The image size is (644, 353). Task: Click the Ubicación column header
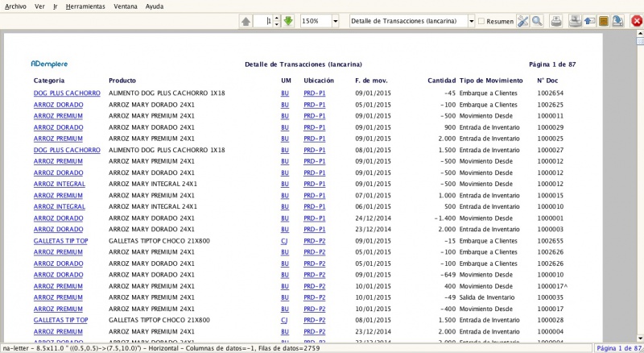(319, 81)
